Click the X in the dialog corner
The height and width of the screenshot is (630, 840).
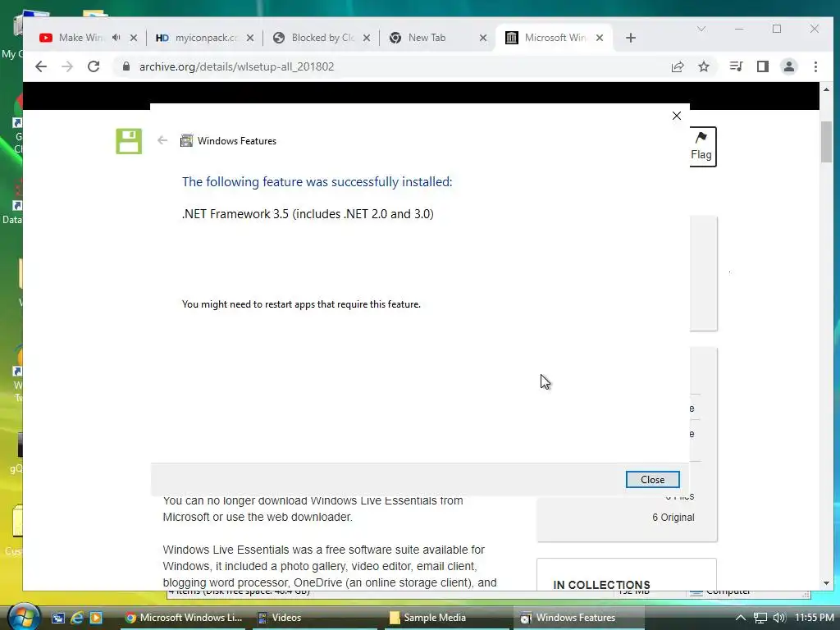677,116
